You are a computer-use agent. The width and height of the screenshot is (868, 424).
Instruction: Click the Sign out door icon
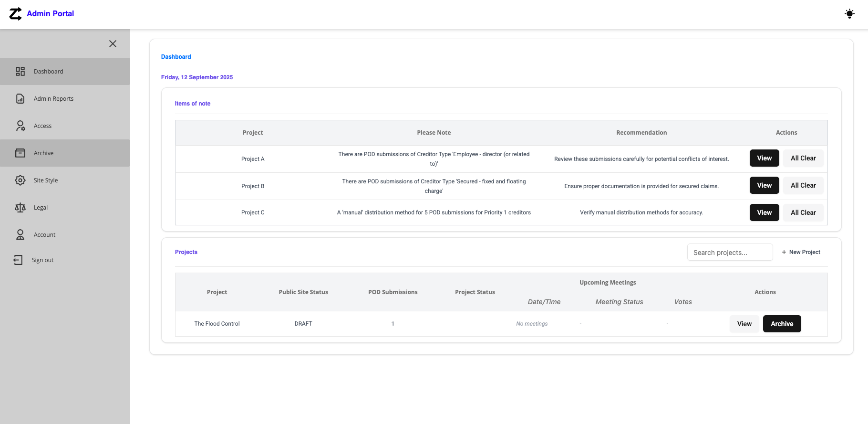18,260
